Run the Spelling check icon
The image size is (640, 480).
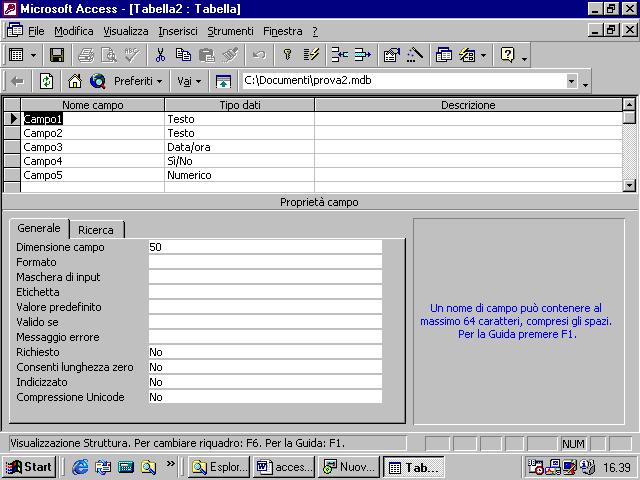132,55
